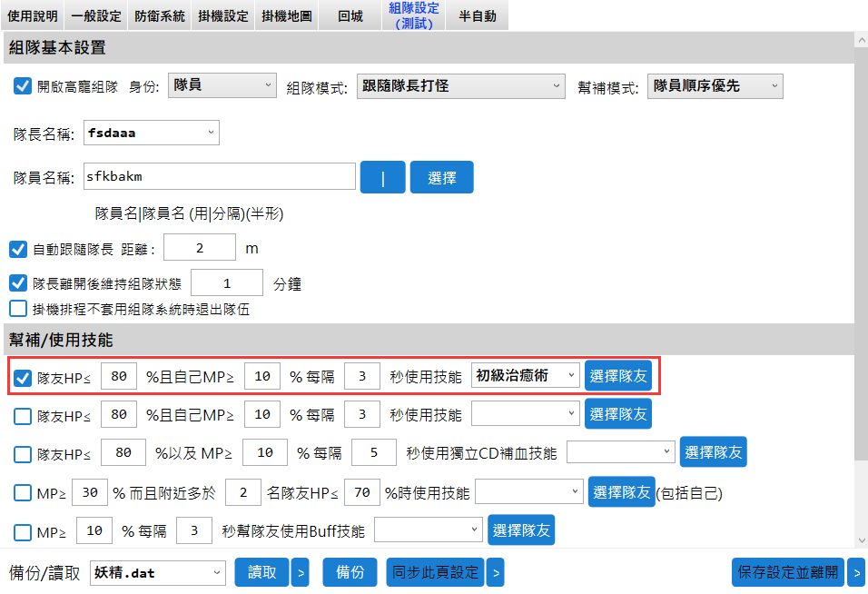Screen dimensions: 868x594
Task: Open the 幫補模式 dropdown
Action: pyautogui.click(x=715, y=86)
